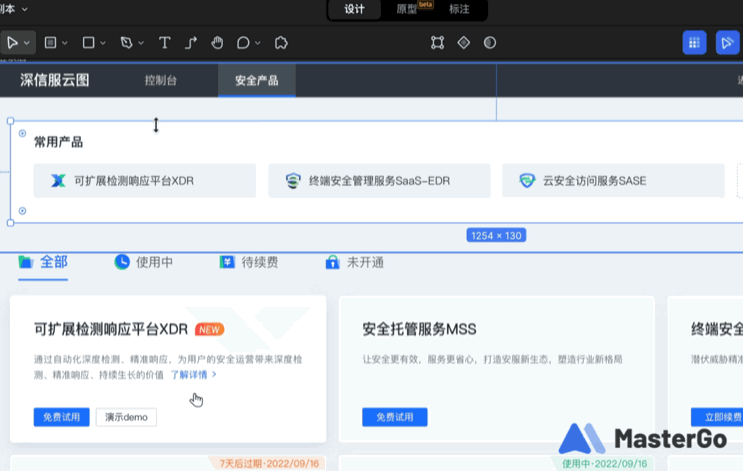
Task: Select the Connector line tool
Action: click(x=190, y=43)
